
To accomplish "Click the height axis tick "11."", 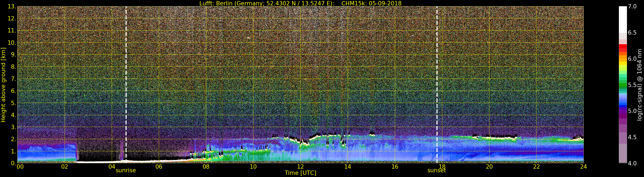I will click(x=12, y=31).
